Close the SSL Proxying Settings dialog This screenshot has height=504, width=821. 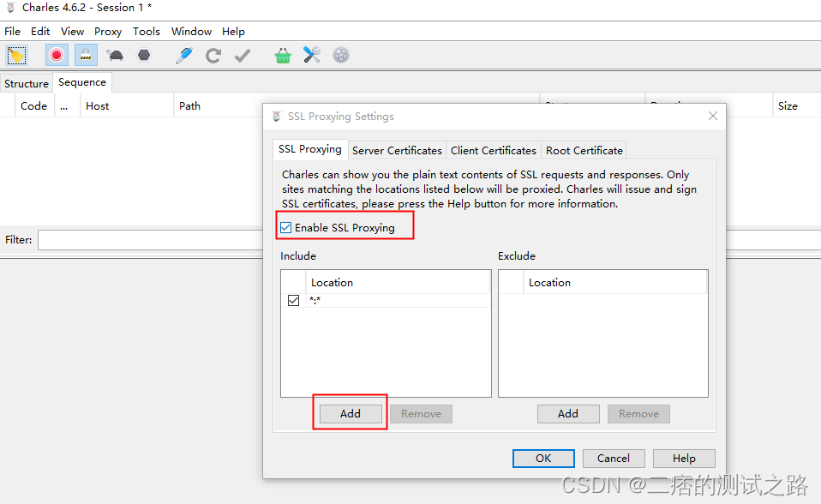[713, 116]
